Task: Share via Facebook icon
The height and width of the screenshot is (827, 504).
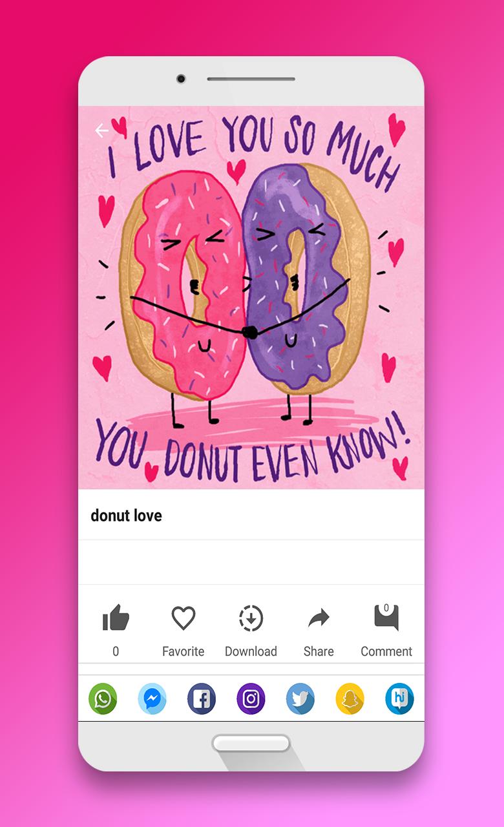Action: tap(202, 699)
